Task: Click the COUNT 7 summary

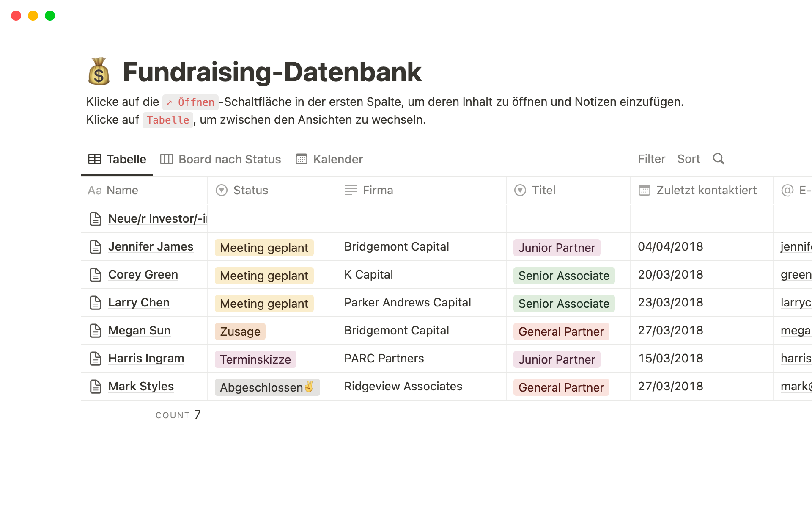Action: (178, 415)
